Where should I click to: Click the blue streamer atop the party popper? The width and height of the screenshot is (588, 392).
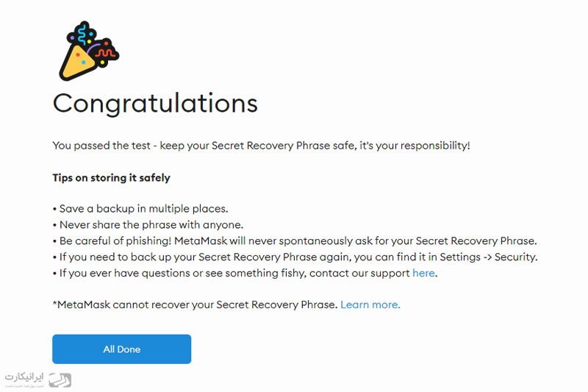[83, 33]
